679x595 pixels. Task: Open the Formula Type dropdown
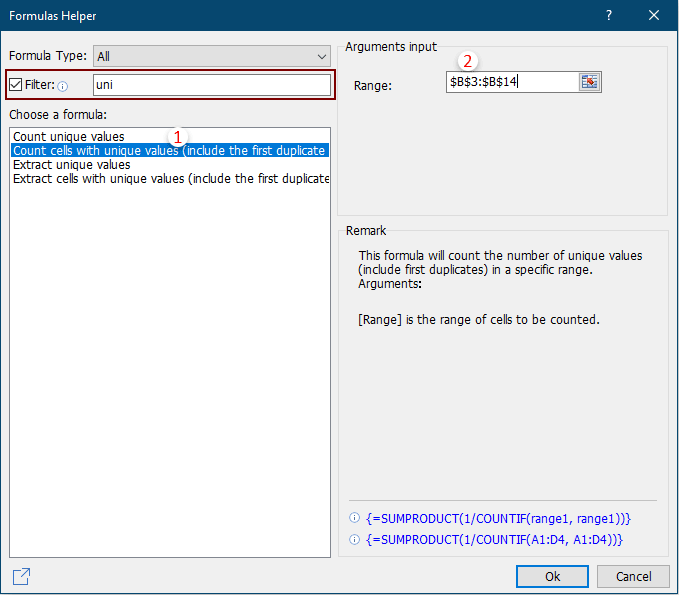pos(211,56)
